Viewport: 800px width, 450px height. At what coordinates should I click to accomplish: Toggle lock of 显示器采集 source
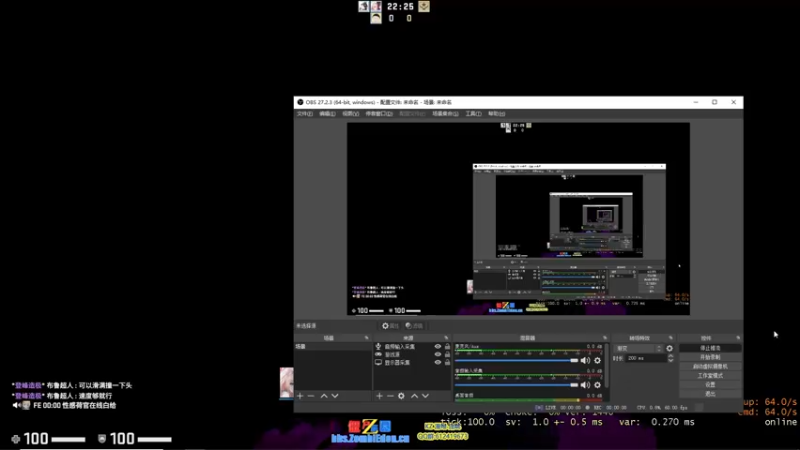tap(447, 362)
